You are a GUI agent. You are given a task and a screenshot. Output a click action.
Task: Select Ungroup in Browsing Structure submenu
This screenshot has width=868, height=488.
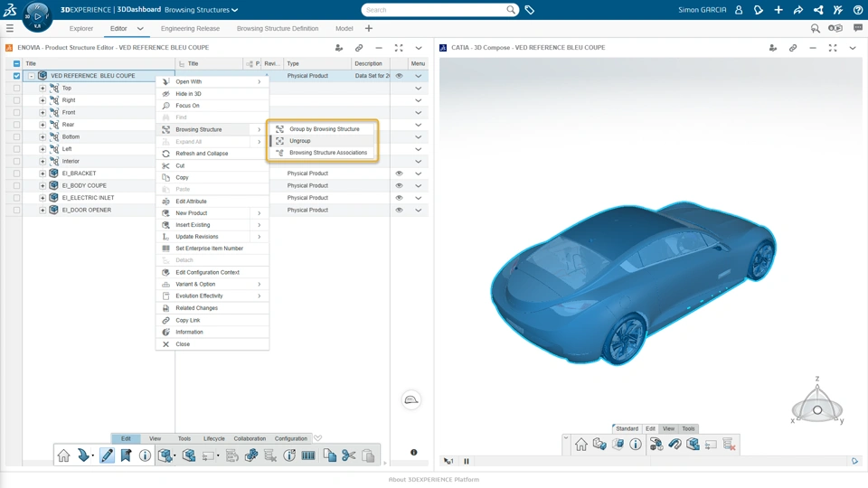300,141
